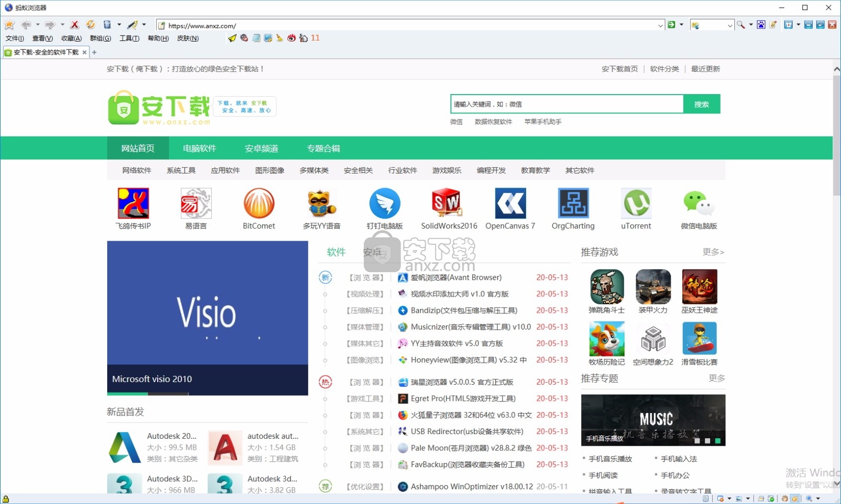Viewport: 841px width, 504px height.
Task: Click 更多> next to 推荐游戏
Action: pyautogui.click(x=713, y=252)
